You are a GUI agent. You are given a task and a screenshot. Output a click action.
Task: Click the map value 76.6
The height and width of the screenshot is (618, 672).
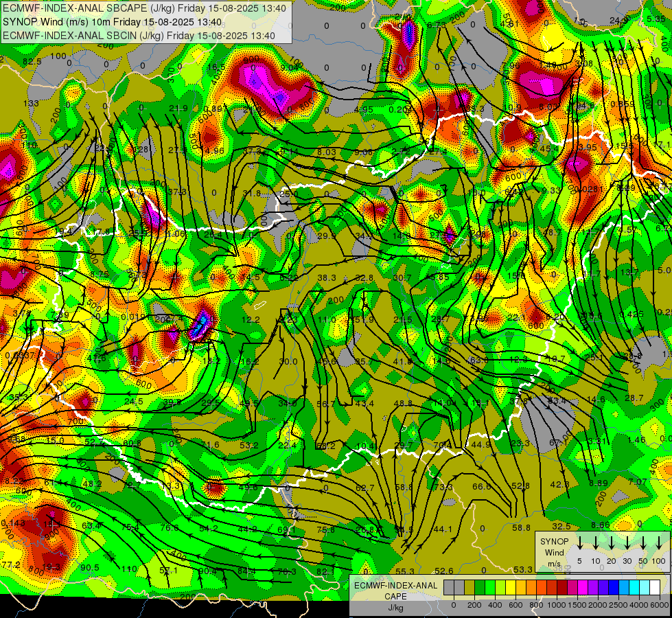[x=170, y=527]
